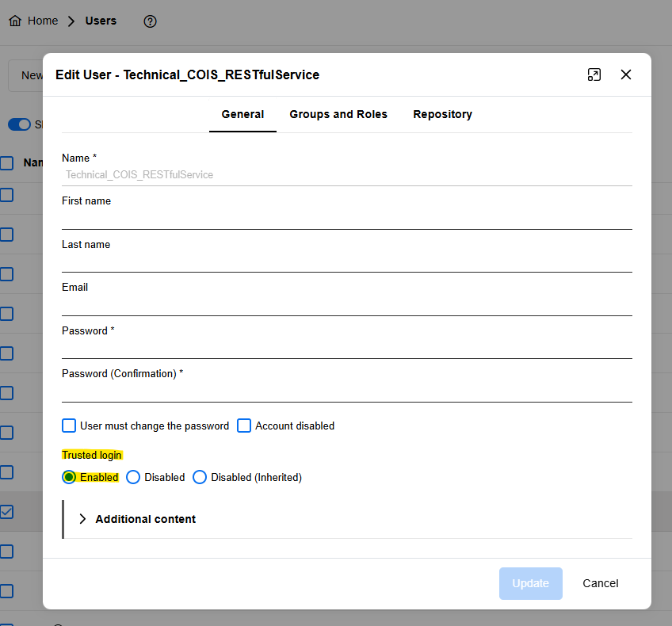The width and height of the screenshot is (672, 626).
Task: Open the Repository tab
Action: 442,114
